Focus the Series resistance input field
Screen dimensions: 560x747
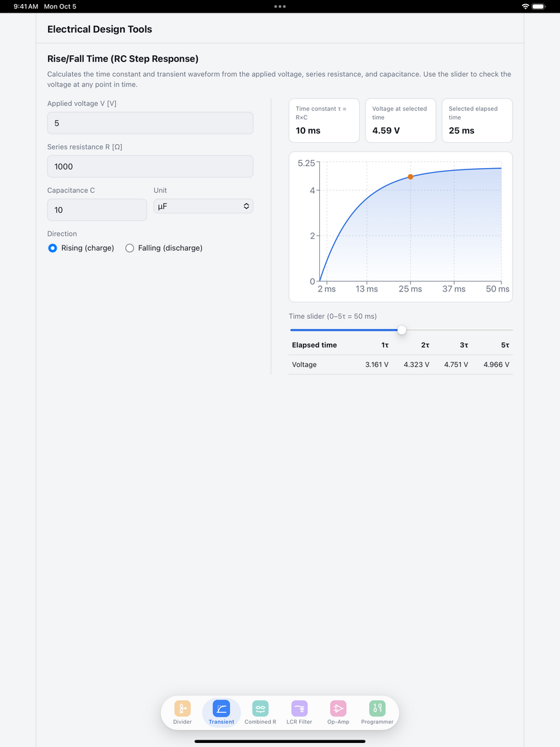tap(150, 166)
